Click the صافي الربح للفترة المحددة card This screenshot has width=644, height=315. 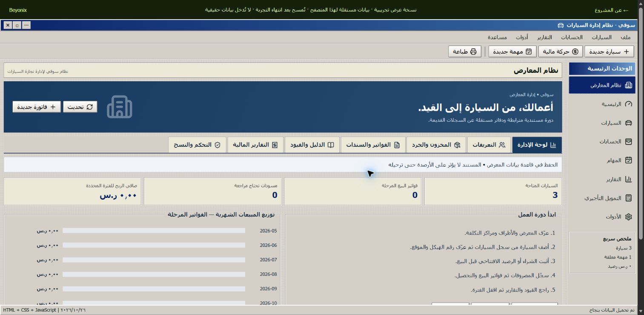click(x=72, y=192)
